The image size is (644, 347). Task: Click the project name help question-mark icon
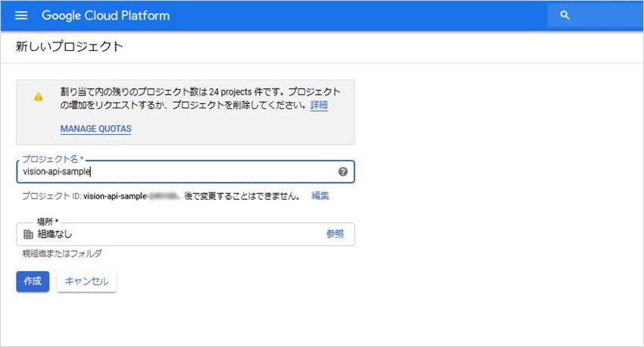(343, 172)
